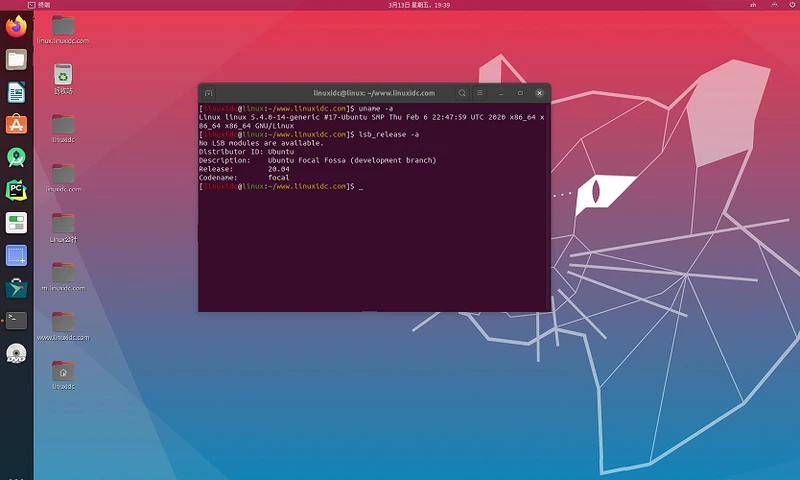The width and height of the screenshot is (800, 480).
Task: Open the toggle-switch settings app in dock
Action: [16, 223]
